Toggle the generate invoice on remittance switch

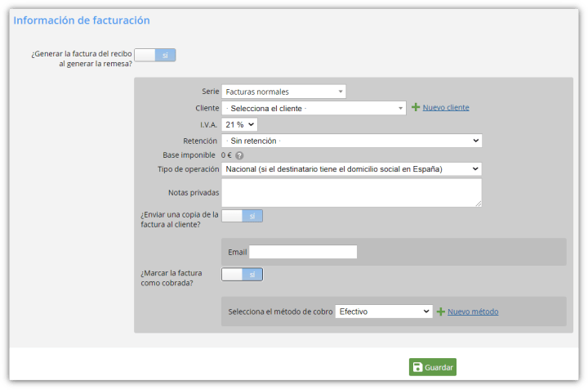coord(155,55)
